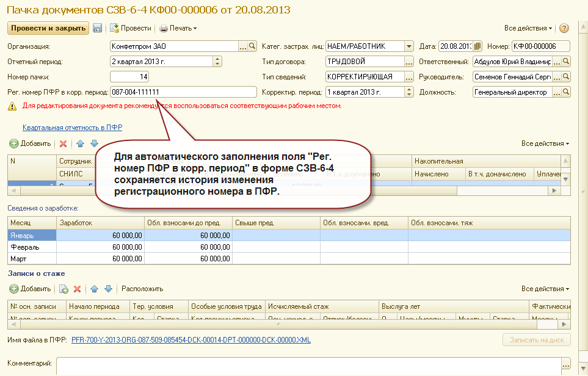Viewport: 588px width, 376px height.
Task: Search organization with the magnifier icon
Action: point(252,46)
